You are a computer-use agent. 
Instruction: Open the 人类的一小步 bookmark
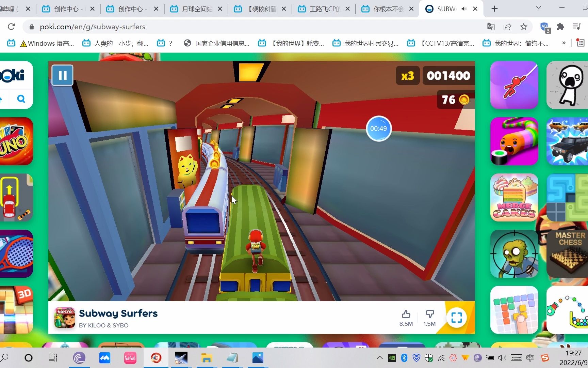[116, 43]
